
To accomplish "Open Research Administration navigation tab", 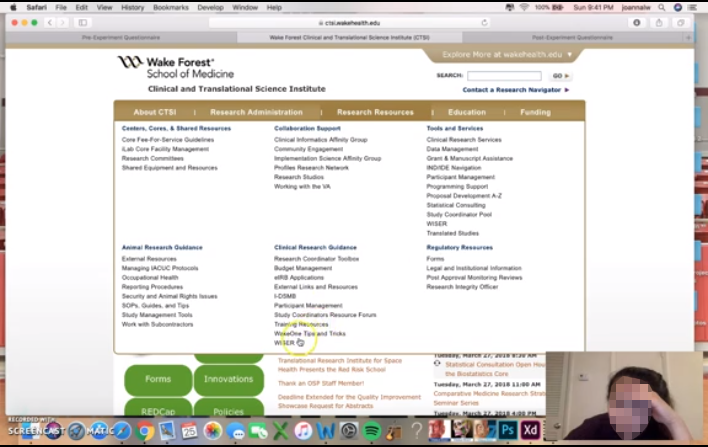I will (256, 112).
